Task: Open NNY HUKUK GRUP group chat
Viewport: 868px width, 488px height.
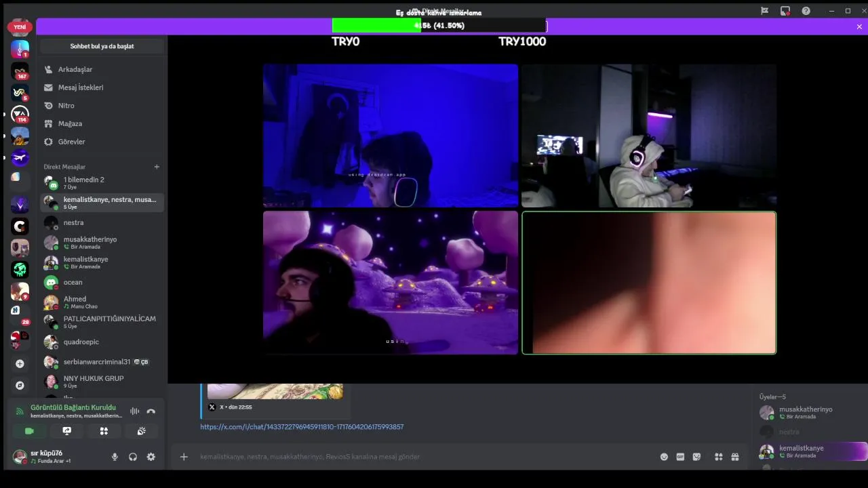Action: [x=102, y=382]
